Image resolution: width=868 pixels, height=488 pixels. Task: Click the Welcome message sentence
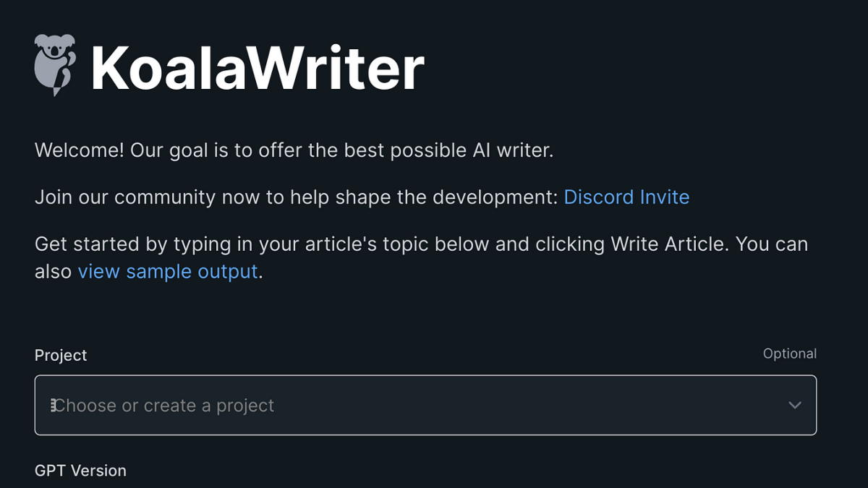click(x=294, y=150)
